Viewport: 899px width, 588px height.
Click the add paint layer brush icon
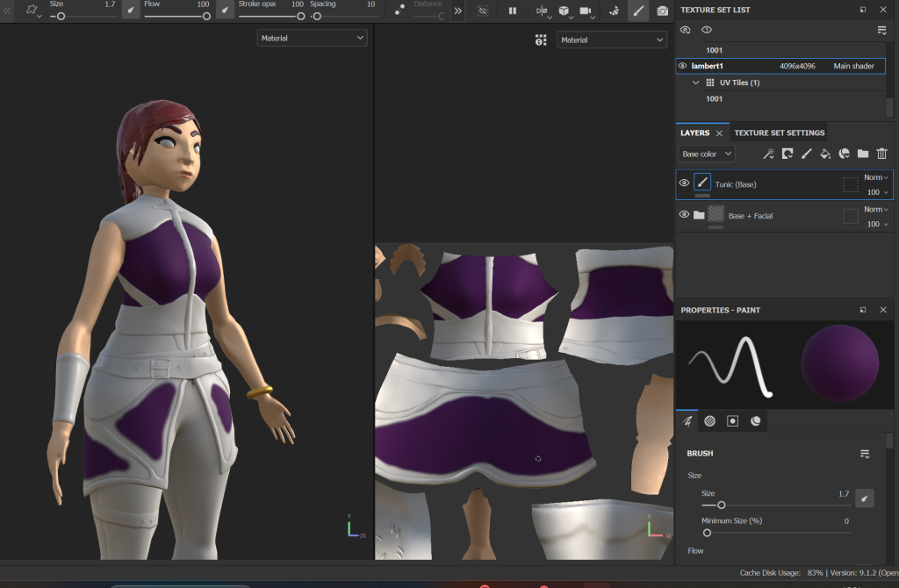click(x=806, y=154)
